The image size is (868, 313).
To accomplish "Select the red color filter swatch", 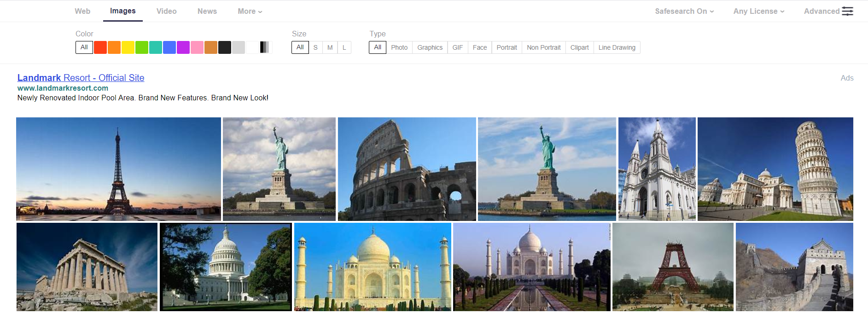I will [100, 47].
